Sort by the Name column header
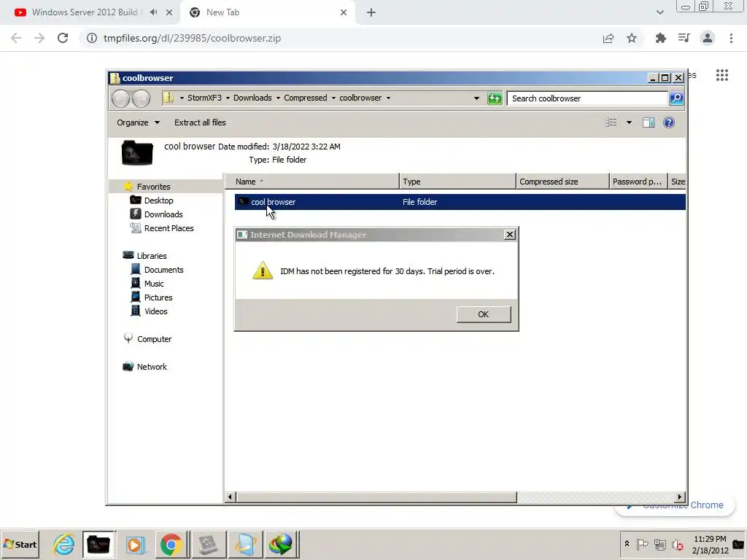The width and height of the screenshot is (747, 560). [x=311, y=182]
